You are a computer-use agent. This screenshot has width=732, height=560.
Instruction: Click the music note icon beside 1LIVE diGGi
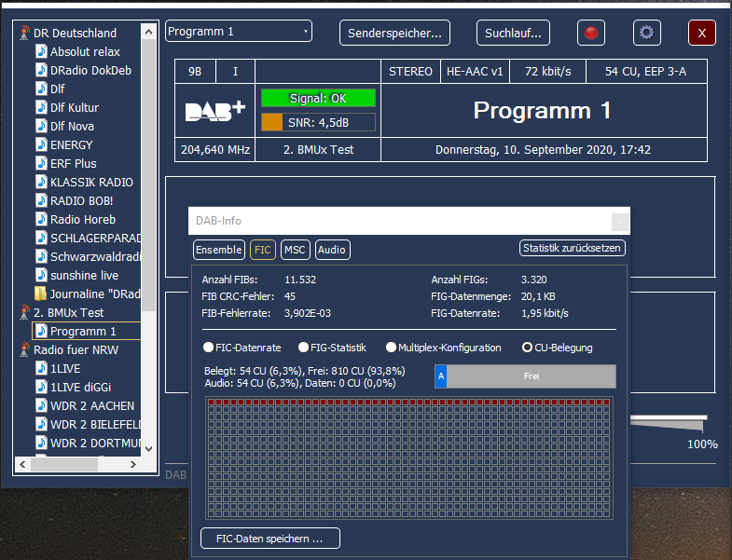pos(41,388)
